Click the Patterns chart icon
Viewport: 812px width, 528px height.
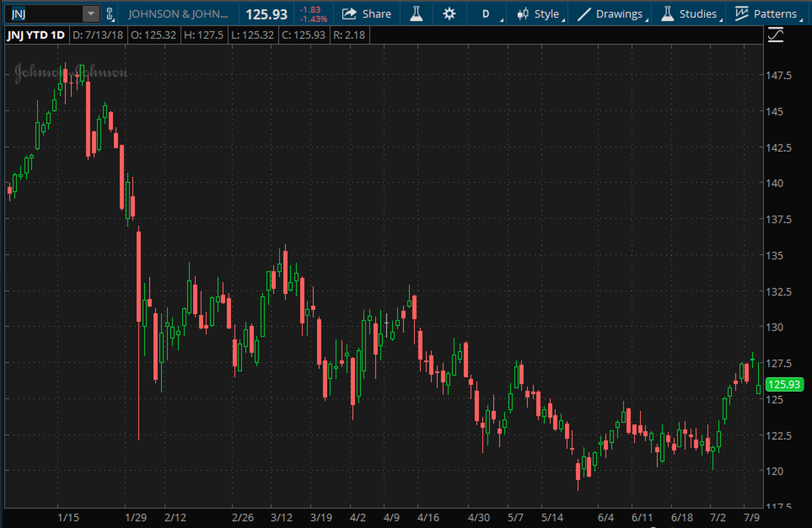pyautogui.click(x=741, y=14)
